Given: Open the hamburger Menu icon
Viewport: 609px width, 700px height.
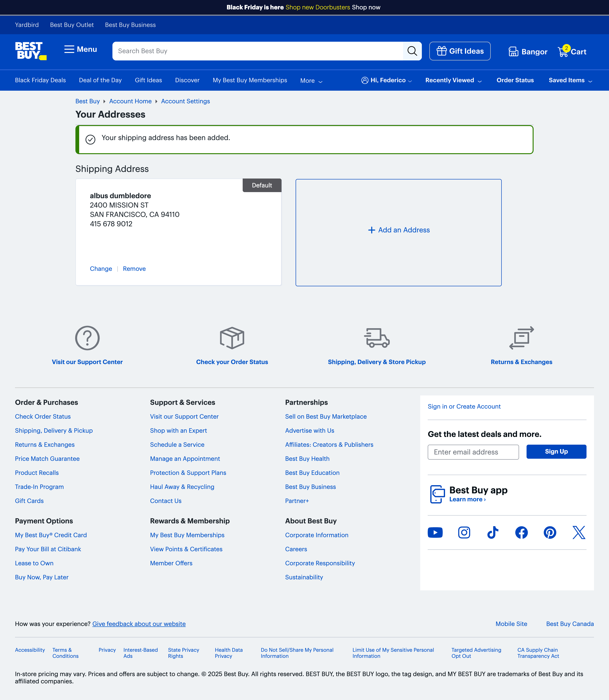Looking at the screenshot, I should point(70,49).
